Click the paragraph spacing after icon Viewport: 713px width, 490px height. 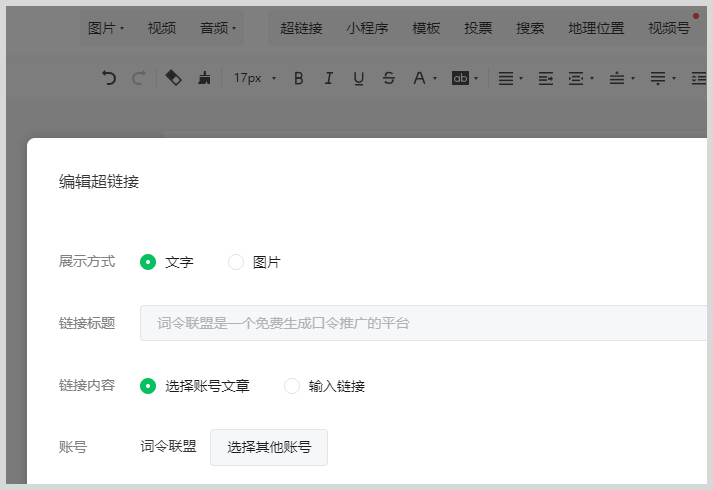[658, 78]
